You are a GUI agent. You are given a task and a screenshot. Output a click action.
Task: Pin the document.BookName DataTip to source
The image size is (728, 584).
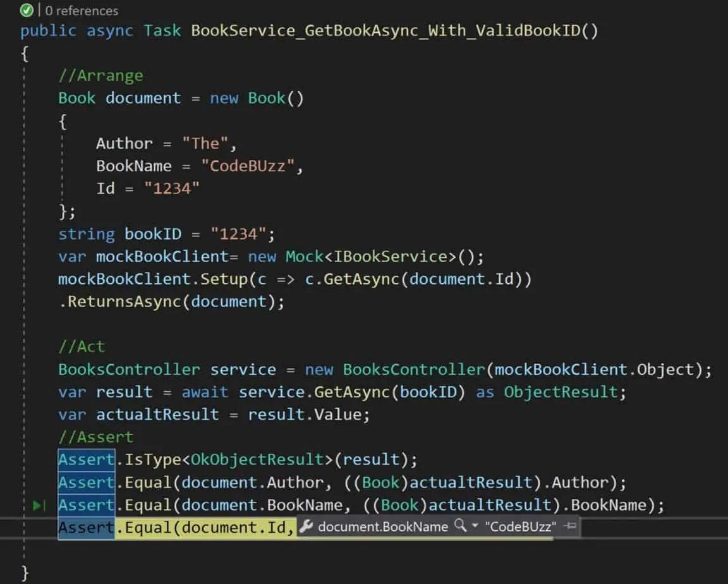tap(569, 526)
